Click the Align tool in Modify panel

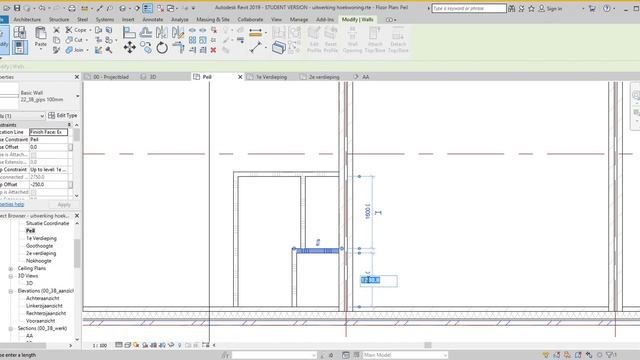pyautogui.click(x=129, y=32)
